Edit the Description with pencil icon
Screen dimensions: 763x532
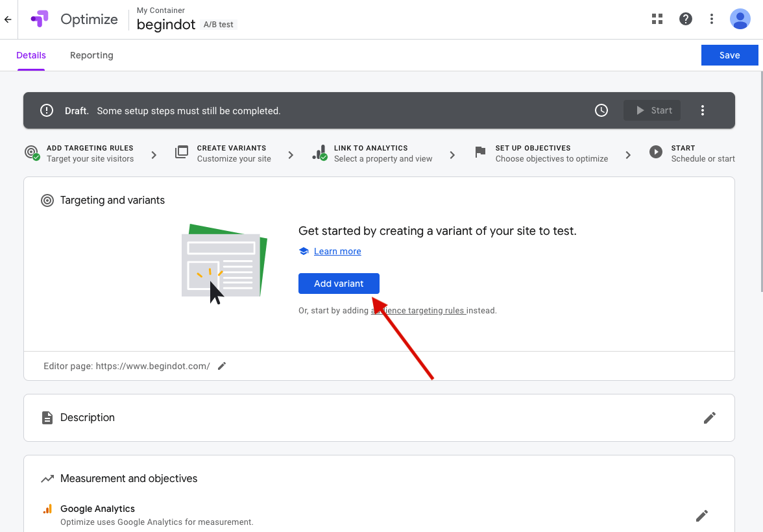710,418
